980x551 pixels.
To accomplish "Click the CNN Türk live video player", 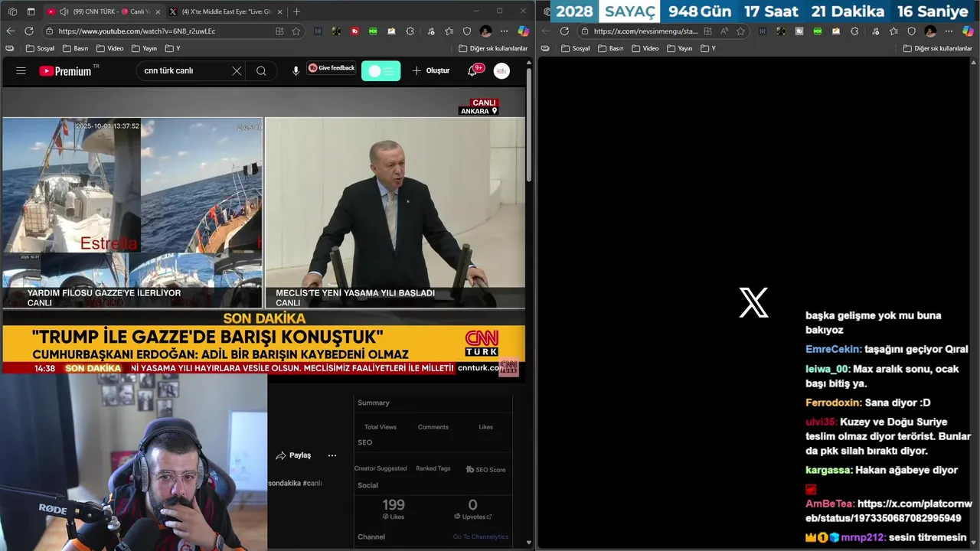I will coord(263,230).
